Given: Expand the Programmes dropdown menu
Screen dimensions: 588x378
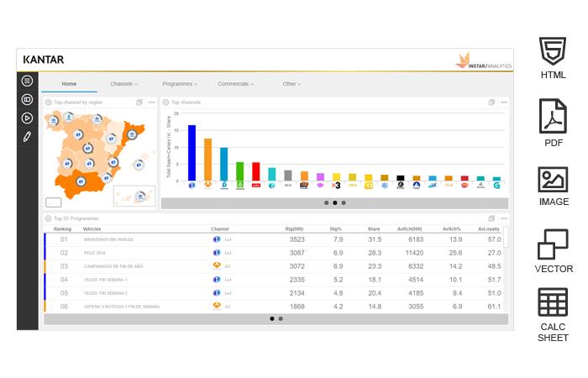Looking at the screenshot, I should point(180,84).
